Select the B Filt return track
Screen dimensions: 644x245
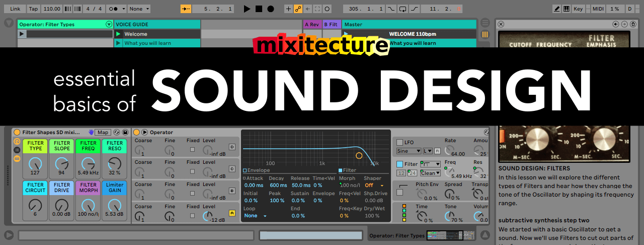(x=332, y=24)
